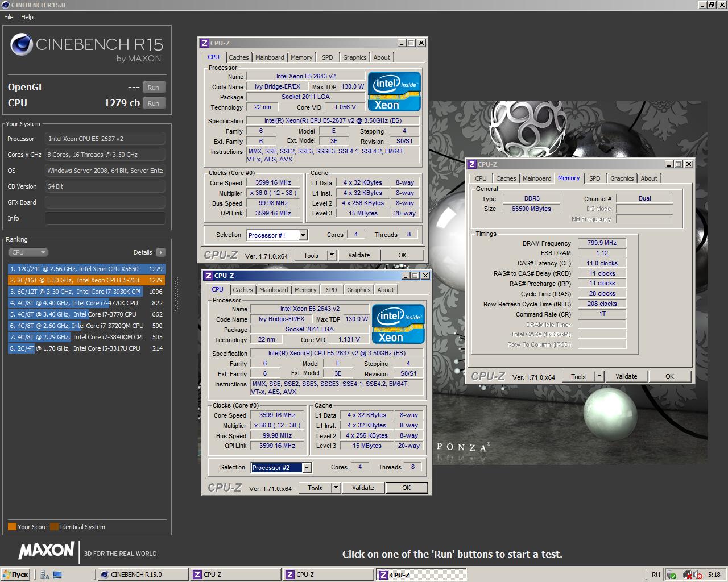Select ranking row 12C/24T Intel Xeon CPU X5650
728x582 pixels.
point(86,269)
